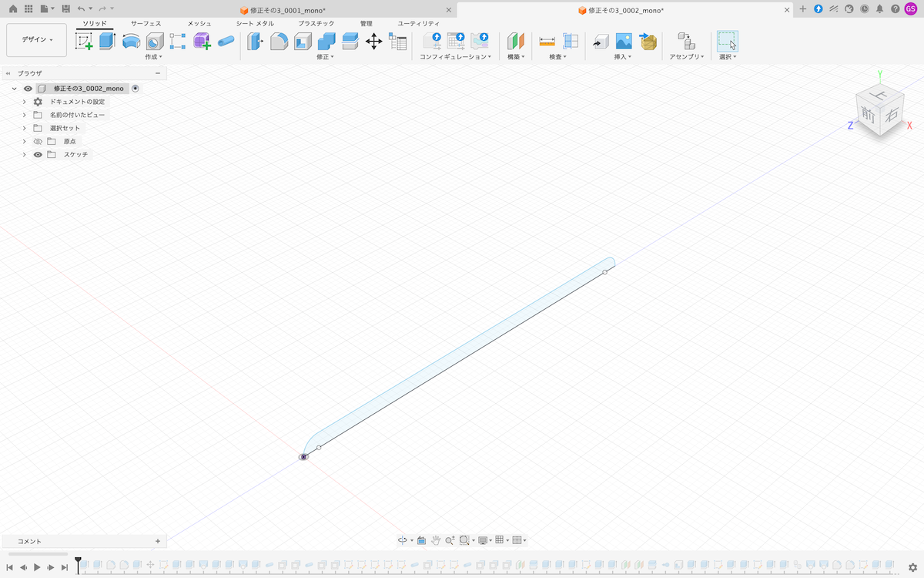924x578 pixels.
Task: Open the 検査 dropdown menu
Action: [x=558, y=57]
